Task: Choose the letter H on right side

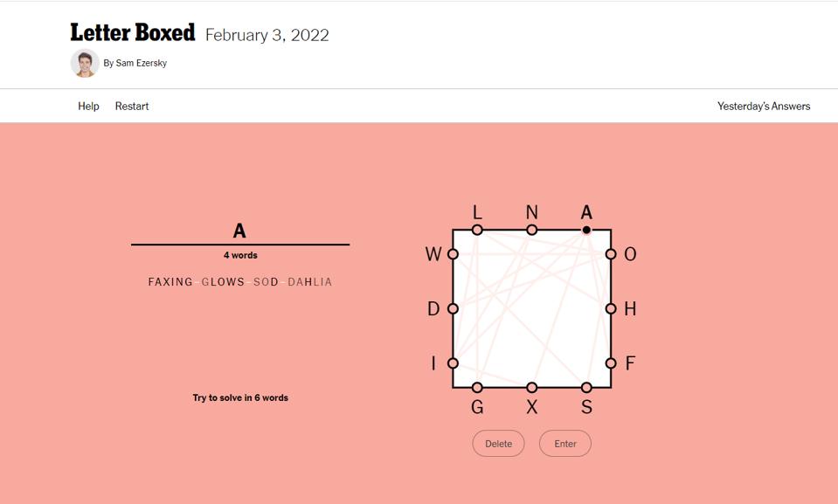Action: pos(611,308)
